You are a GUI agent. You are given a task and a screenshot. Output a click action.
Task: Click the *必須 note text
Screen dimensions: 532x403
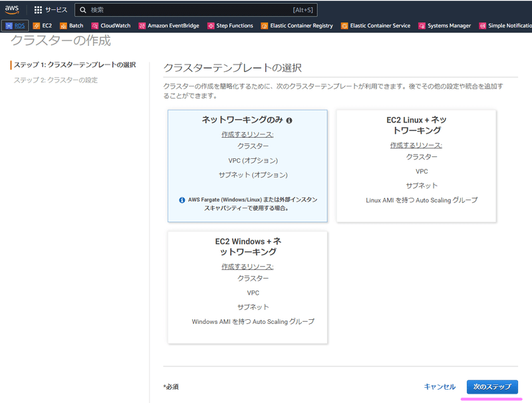pos(171,387)
